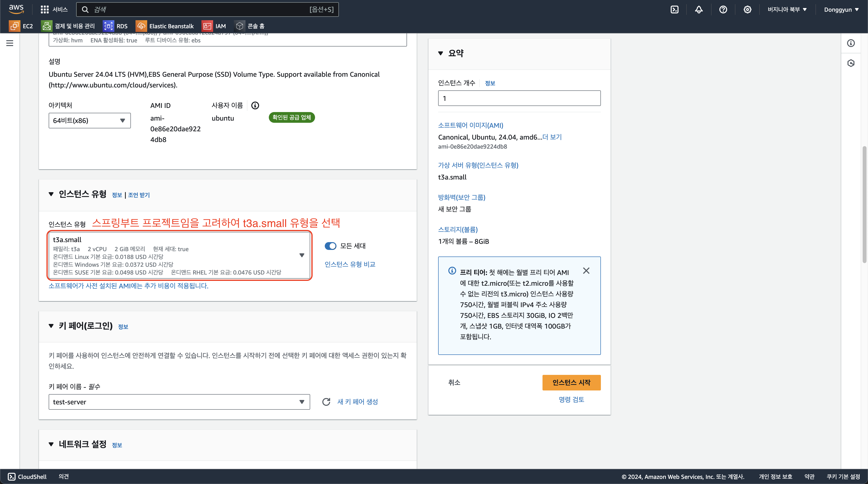The width and height of the screenshot is (868, 484).
Task: Open the notifications bell
Action: pyautogui.click(x=698, y=9)
